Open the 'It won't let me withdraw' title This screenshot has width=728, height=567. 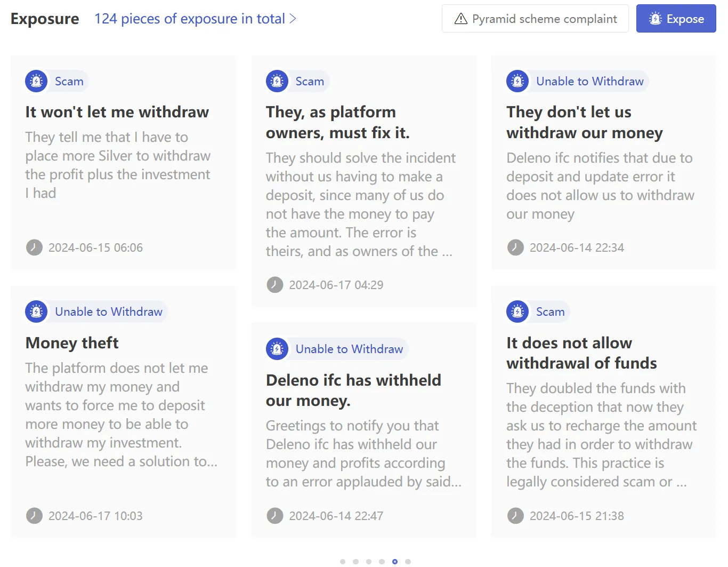click(117, 112)
